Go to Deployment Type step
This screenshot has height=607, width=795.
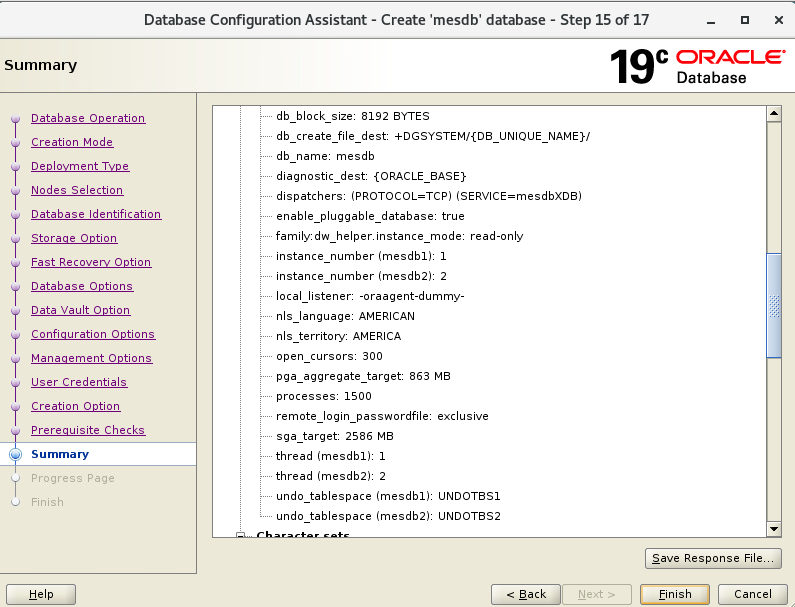[80, 166]
